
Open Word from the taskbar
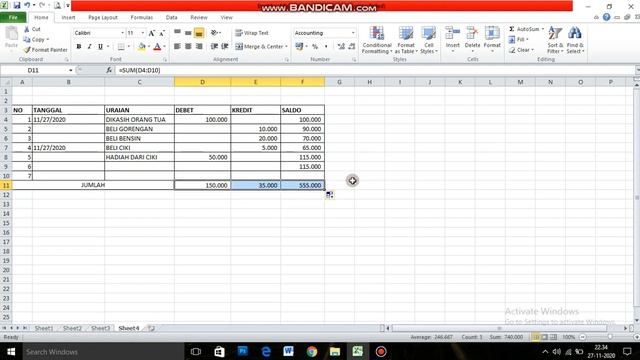pos(289,351)
